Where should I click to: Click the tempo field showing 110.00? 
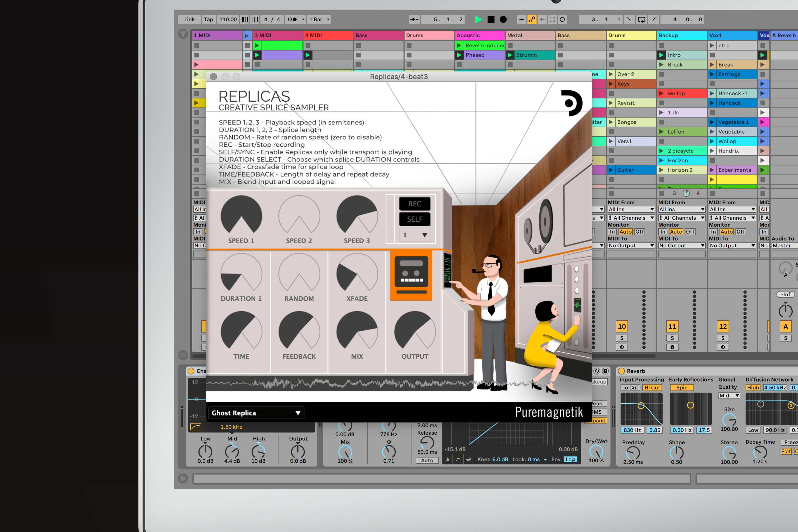(228, 19)
